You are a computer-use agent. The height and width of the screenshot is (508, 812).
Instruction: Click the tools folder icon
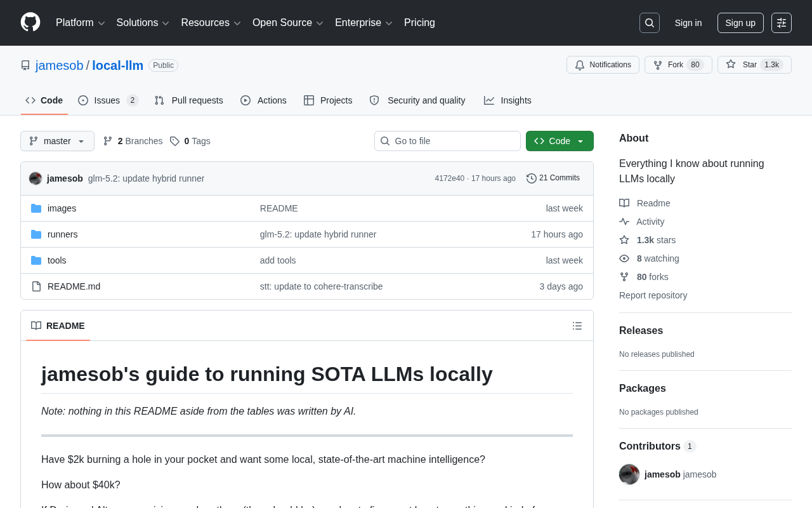click(36, 260)
